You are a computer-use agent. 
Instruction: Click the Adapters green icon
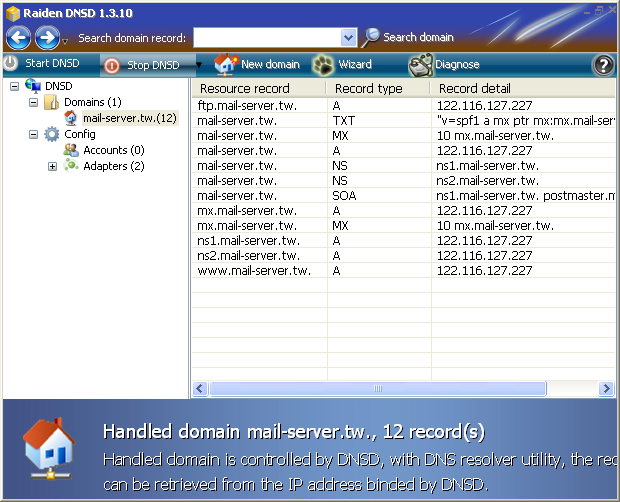(71, 166)
